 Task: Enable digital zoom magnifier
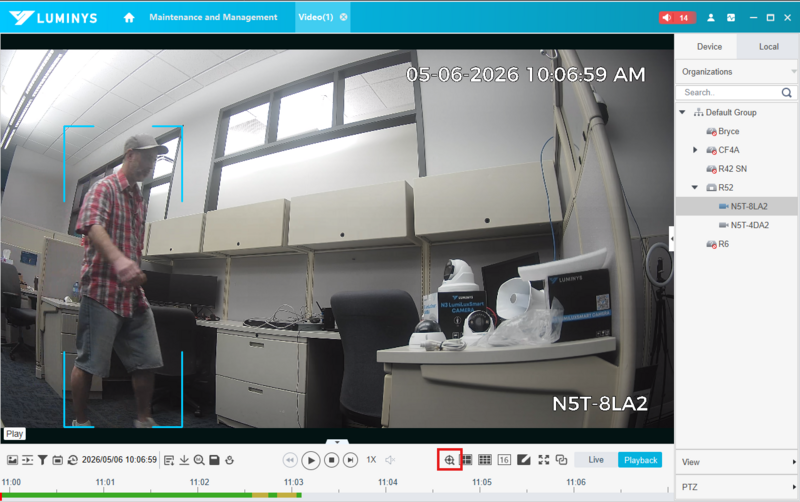coord(449,460)
